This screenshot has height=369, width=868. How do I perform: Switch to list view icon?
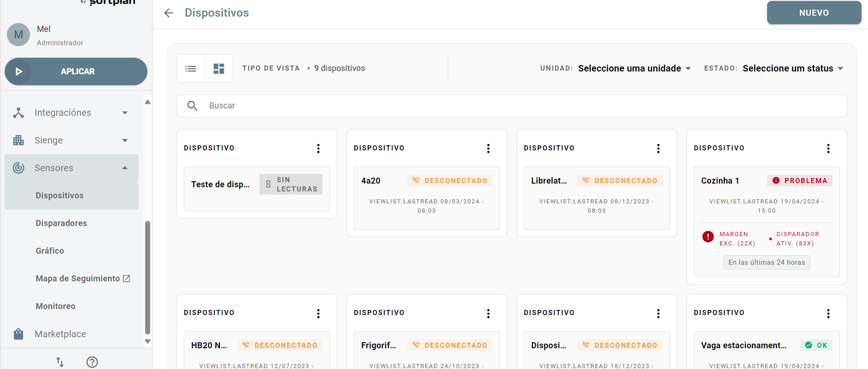click(x=191, y=68)
